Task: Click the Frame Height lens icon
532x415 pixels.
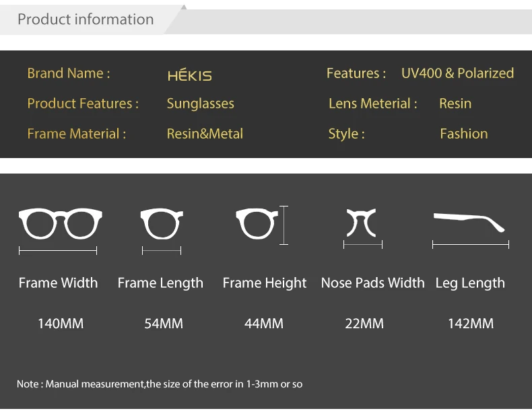Action: (x=257, y=223)
